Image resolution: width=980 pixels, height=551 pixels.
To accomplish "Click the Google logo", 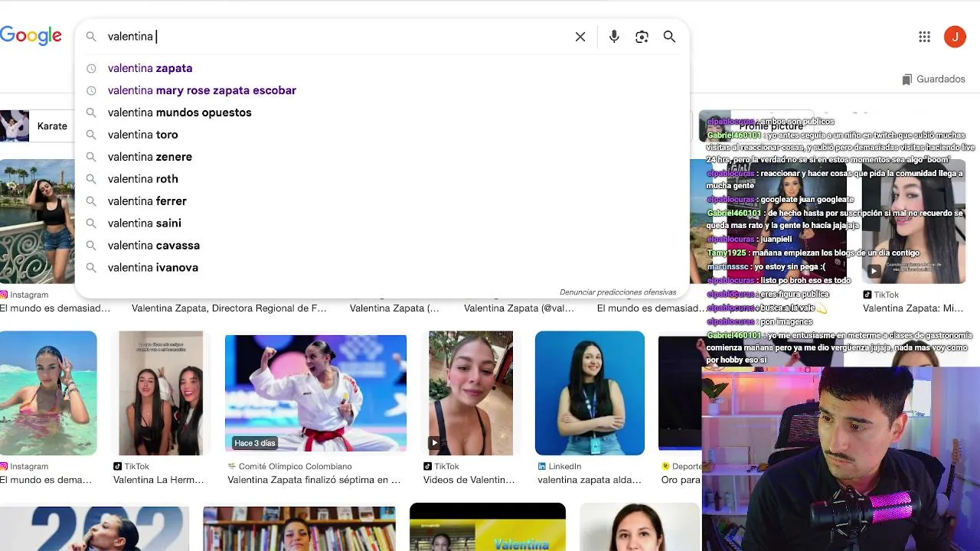I will [x=31, y=36].
